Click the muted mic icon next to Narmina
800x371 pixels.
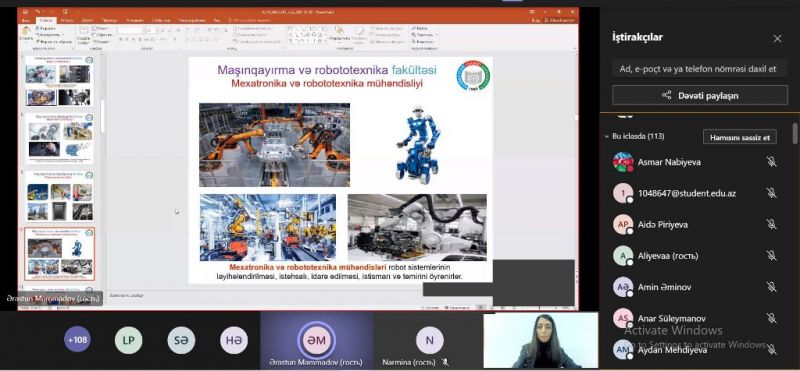445,362
